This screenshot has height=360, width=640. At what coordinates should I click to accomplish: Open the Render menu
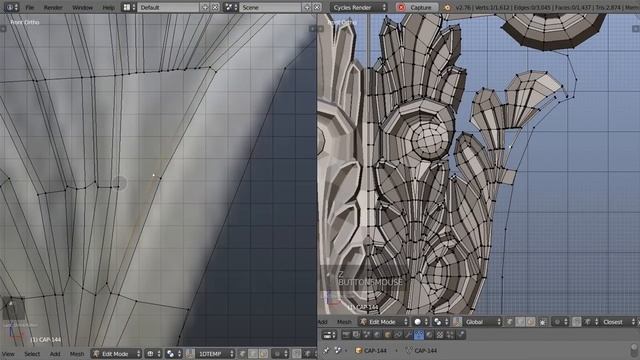53,7
